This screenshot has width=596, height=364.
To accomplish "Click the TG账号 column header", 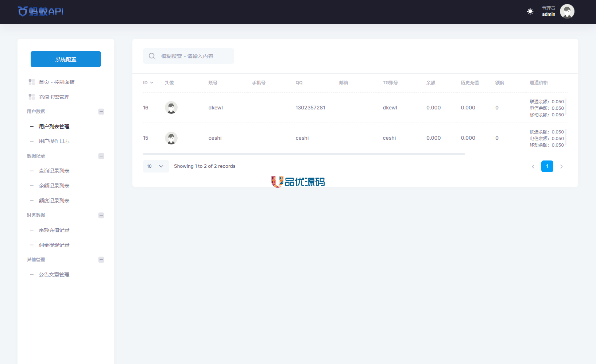I will pyautogui.click(x=390, y=83).
